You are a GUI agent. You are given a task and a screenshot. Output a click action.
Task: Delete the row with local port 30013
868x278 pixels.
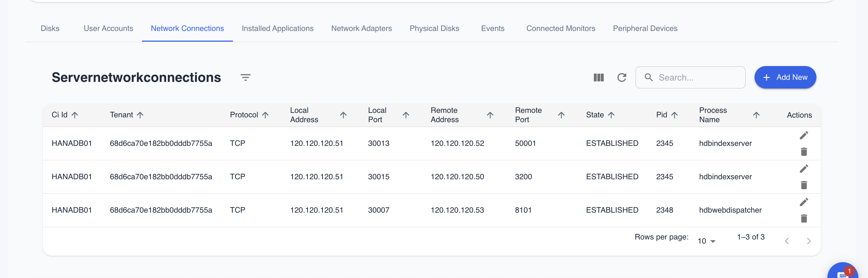tap(804, 152)
